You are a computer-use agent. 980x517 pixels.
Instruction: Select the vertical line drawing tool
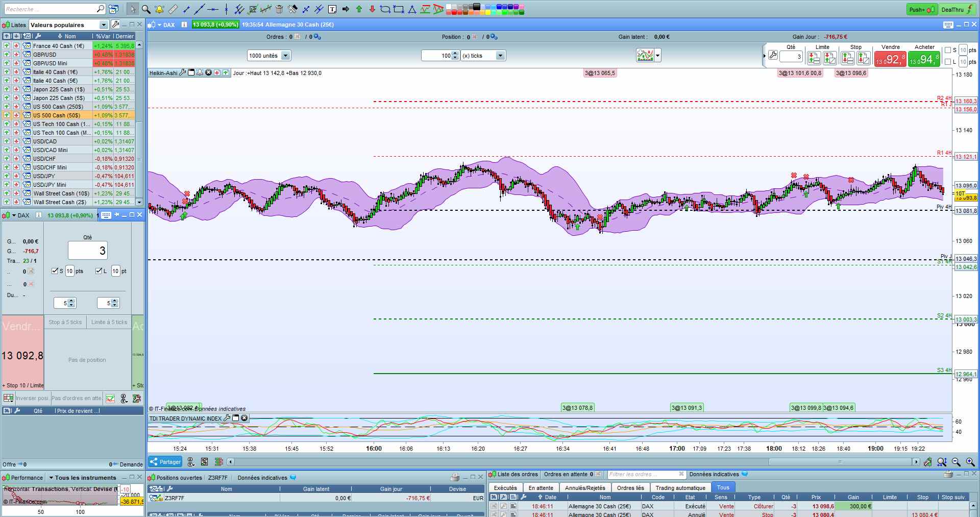pos(226,9)
